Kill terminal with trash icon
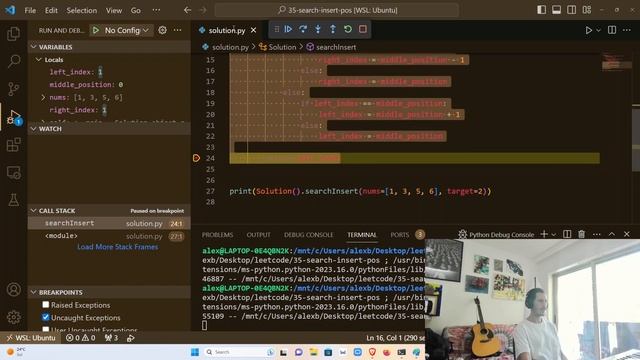Viewport: 640px width, 360px height. pyautogui.click(x=582, y=234)
